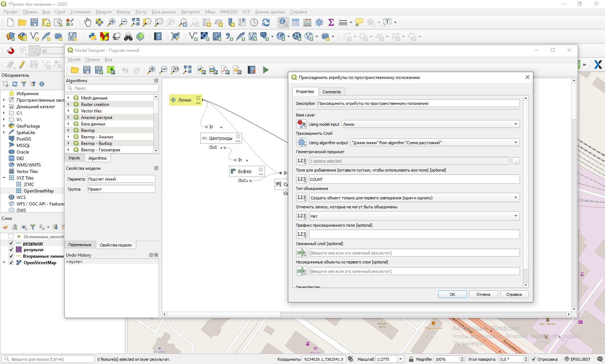Select the Pan Map hand tool
The height and width of the screenshot is (364, 605).
pos(88,22)
